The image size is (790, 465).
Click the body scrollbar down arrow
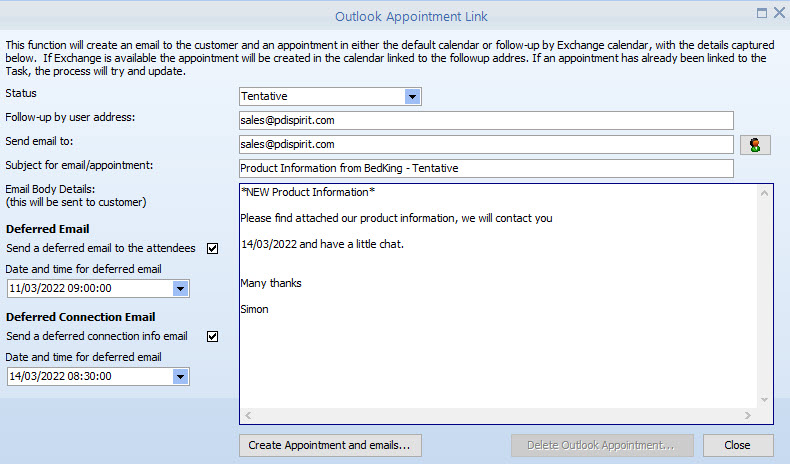click(764, 400)
